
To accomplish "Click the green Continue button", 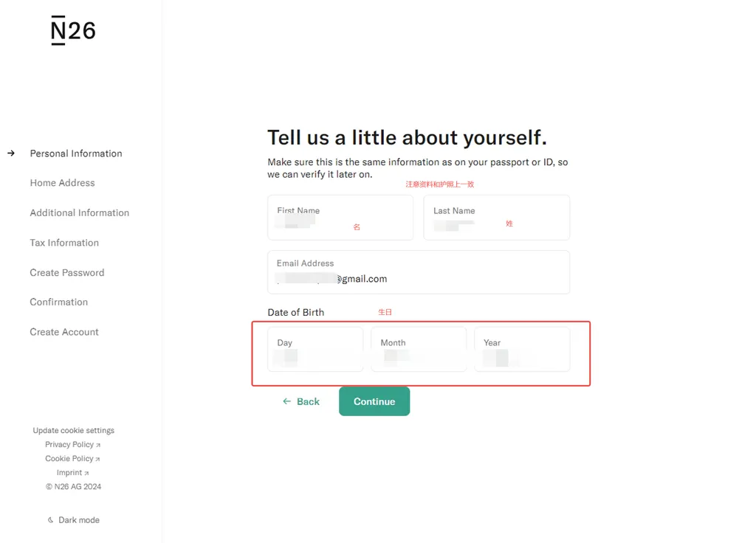I will pyautogui.click(x=374, y=401).
